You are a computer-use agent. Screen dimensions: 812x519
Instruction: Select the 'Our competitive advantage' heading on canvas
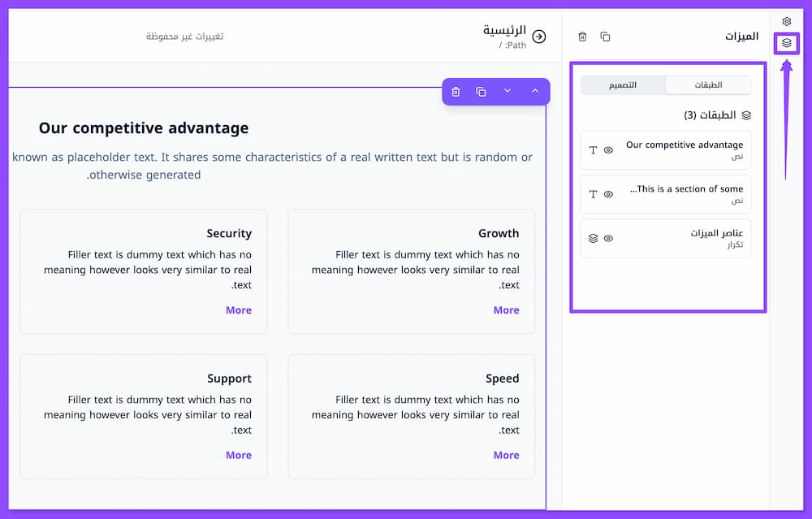144,128
